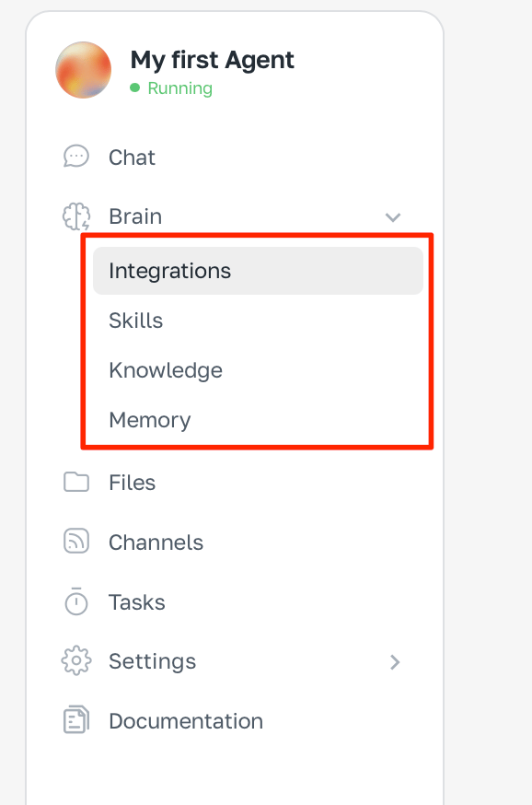Click the Tasks timer icon

coord(75,601)
